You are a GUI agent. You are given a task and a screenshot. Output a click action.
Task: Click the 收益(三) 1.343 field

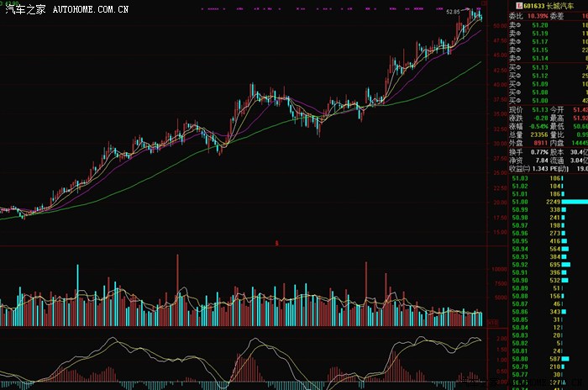pos(528,169)
